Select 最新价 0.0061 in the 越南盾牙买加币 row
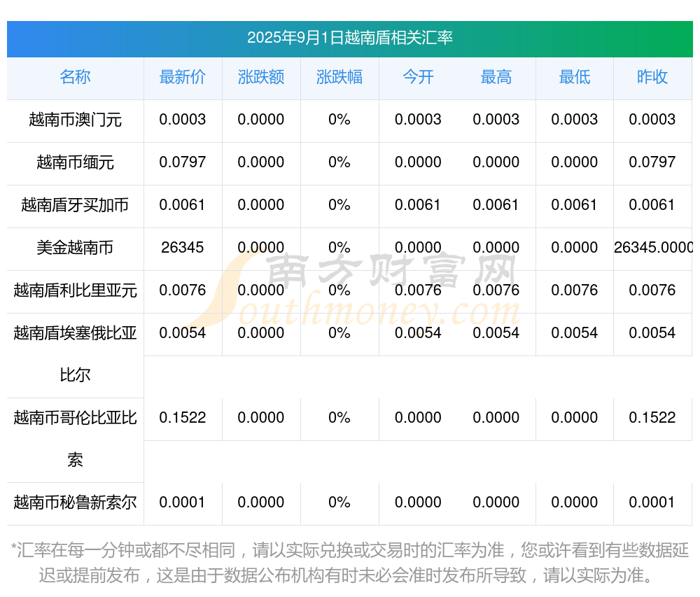Image resolution: width=700 pixels, height=597 pixels. pos(182,205)
